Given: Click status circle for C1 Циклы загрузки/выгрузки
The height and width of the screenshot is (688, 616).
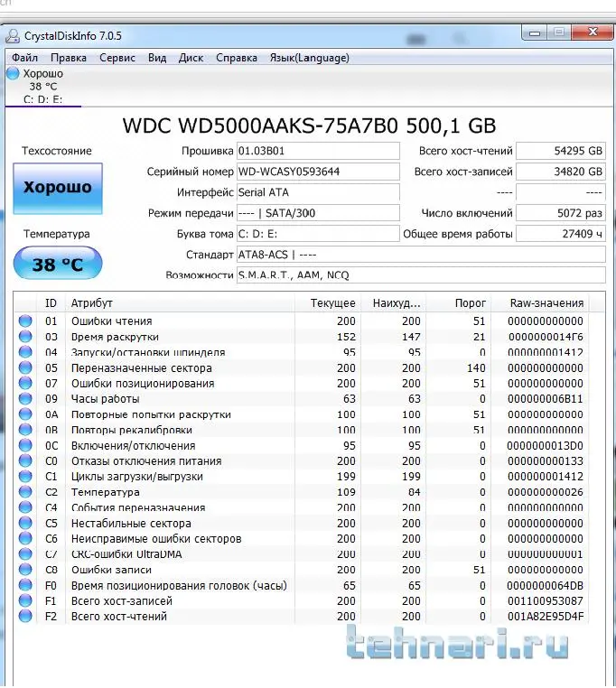Looking at the screenshot, I should tap(25, 476).
